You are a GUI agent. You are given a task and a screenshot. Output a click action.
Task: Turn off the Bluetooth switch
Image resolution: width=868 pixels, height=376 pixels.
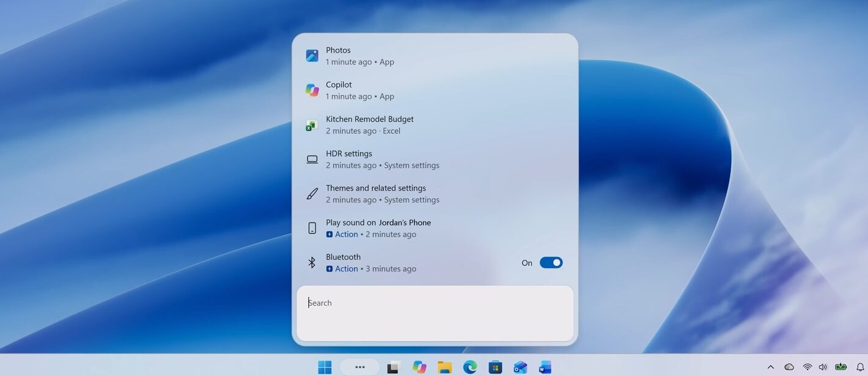pyautogui.click(x=551, y=263)
